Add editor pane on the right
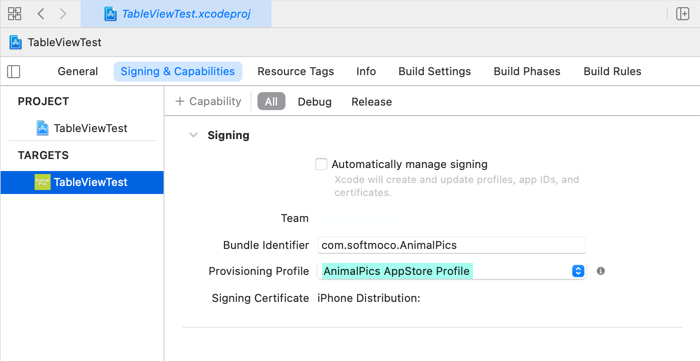 click(x=683, y=14)
